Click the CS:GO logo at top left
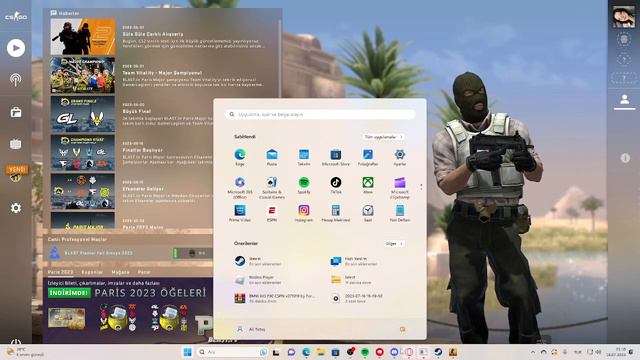This screenshot has height=360, width=640. click(x=16, y=17)
